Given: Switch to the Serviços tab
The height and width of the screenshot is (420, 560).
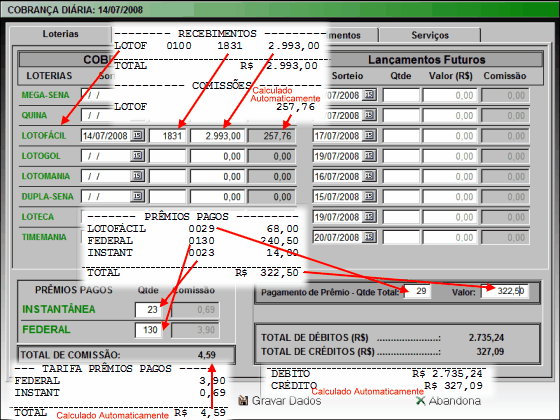Looking at the screenshot, I should click(x=430, y=35).
